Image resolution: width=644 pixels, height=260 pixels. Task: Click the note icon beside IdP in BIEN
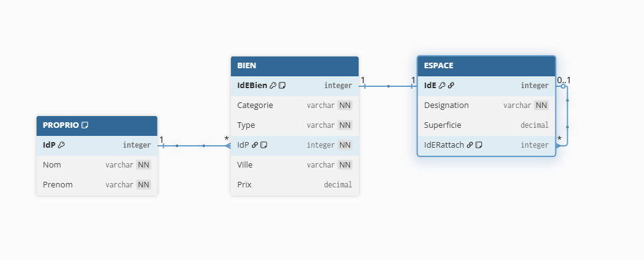click(264, 145)
